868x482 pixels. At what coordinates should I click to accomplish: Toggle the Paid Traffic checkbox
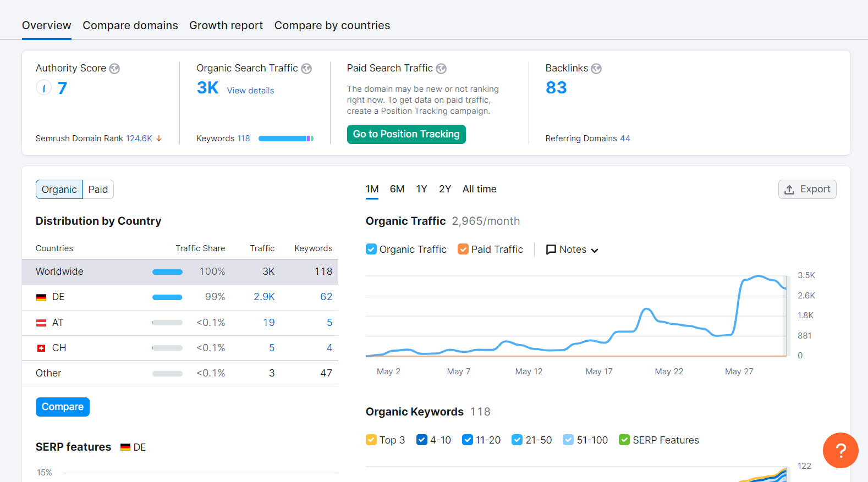point(463,250)
